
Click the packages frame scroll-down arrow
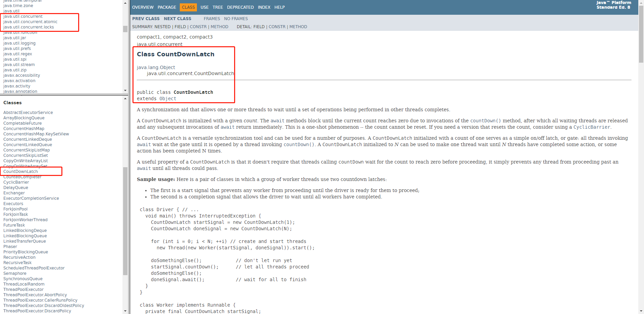coord(125,90)
